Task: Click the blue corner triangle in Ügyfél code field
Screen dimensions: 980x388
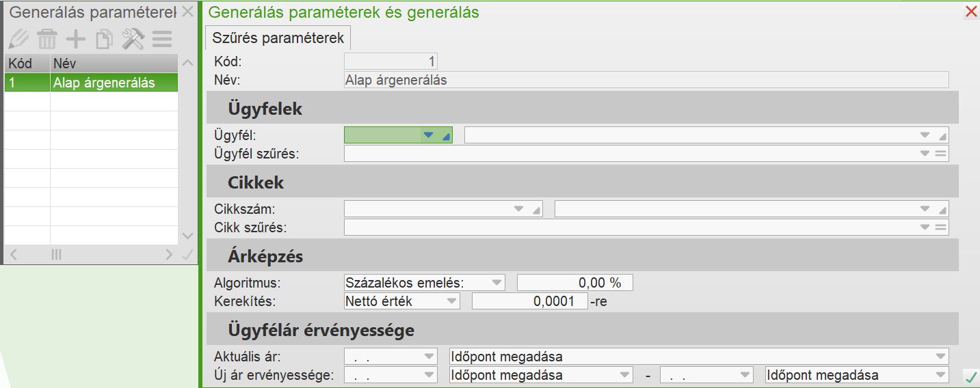Action: 447,137
